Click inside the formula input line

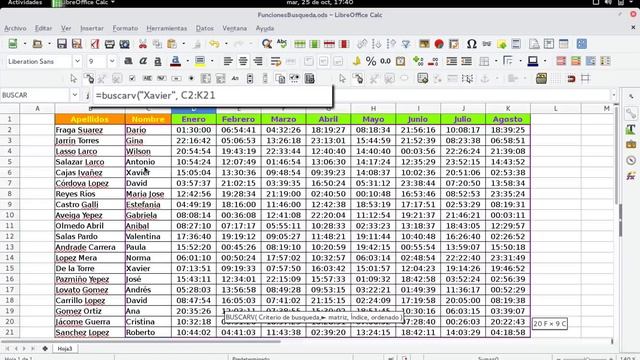point(212,96)
